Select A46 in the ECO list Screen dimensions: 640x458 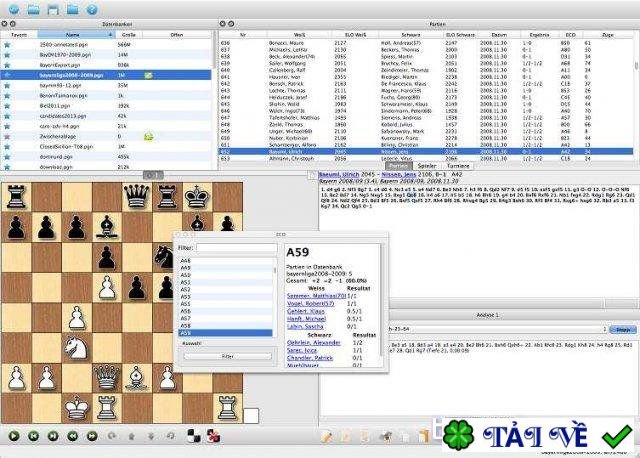tap(226, 260)
